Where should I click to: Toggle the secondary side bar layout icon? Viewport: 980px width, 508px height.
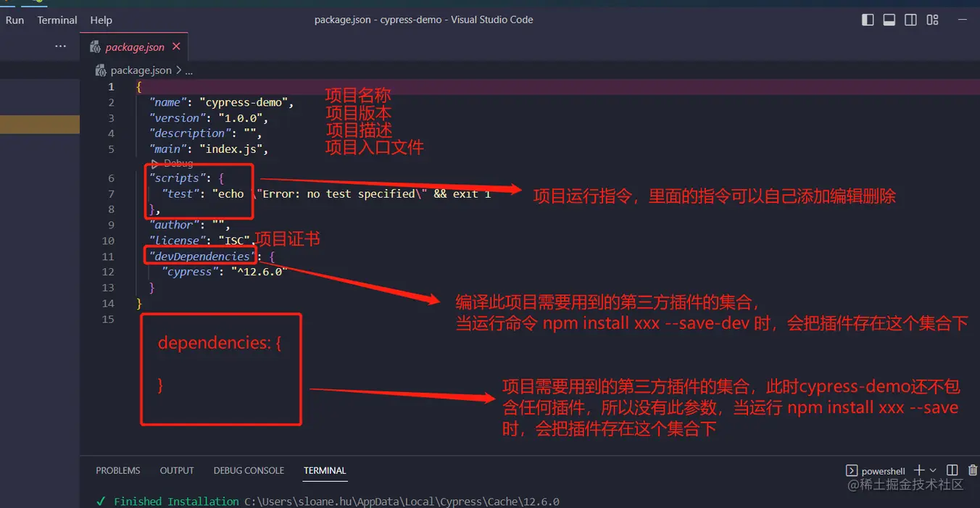[910, 20]
